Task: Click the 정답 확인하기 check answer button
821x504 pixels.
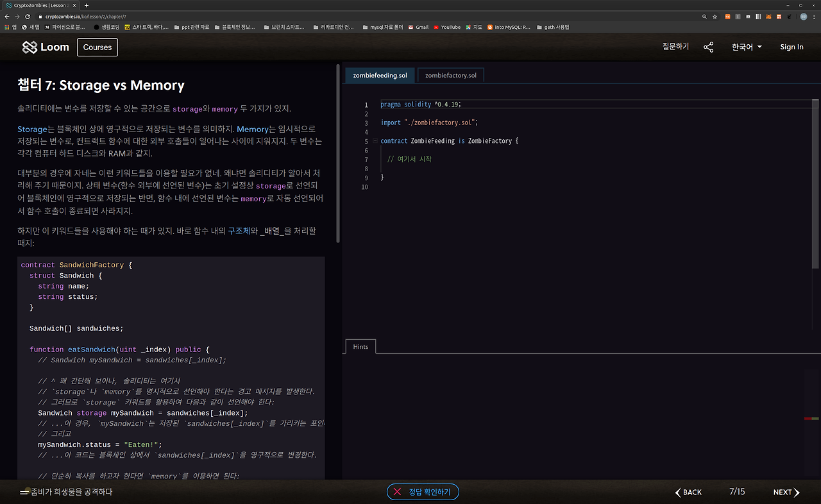Action: [423, 492]
